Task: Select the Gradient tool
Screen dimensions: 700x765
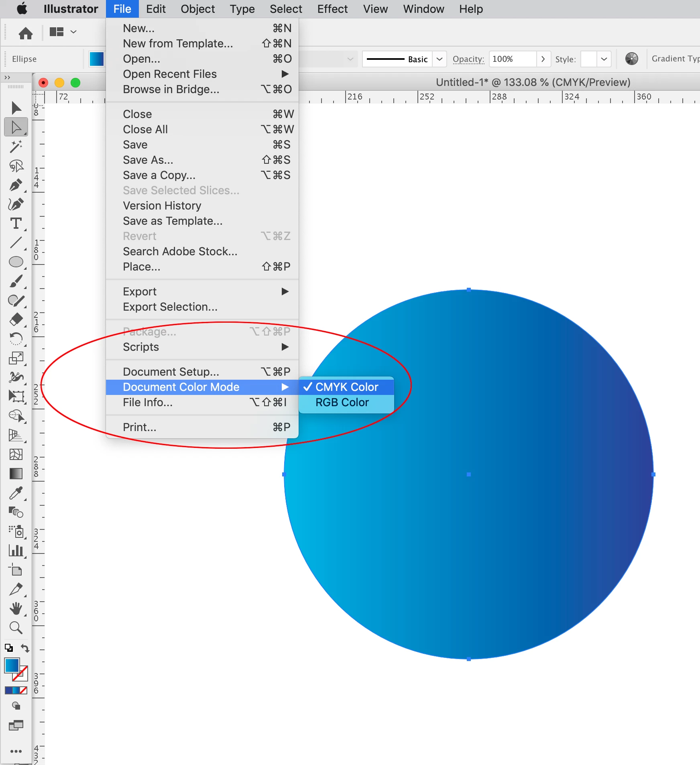Action: pos(16,474)
